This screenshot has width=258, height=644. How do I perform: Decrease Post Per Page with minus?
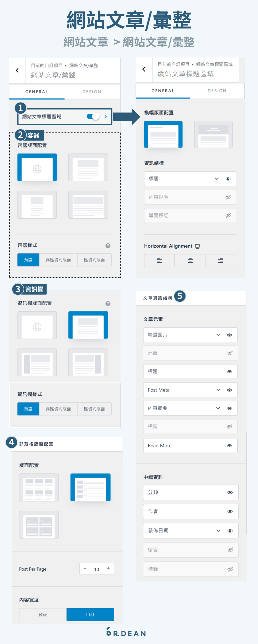[x=85, y=569]
